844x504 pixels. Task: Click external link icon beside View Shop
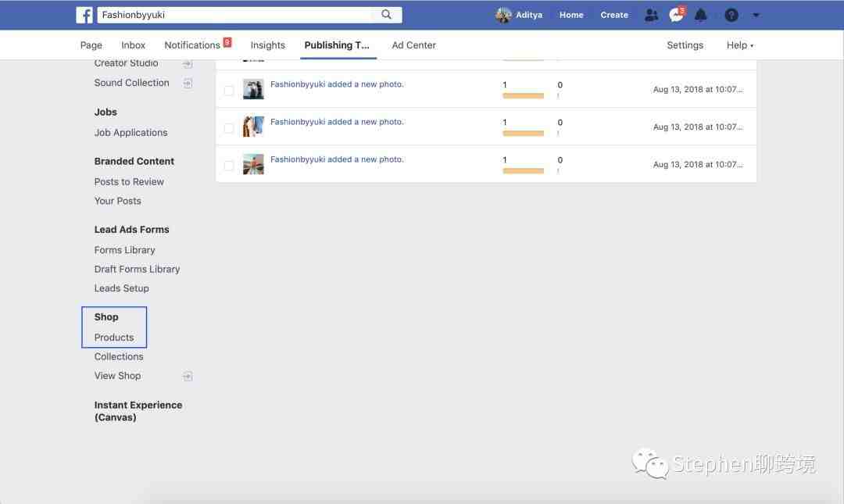(x=188, y=376)
